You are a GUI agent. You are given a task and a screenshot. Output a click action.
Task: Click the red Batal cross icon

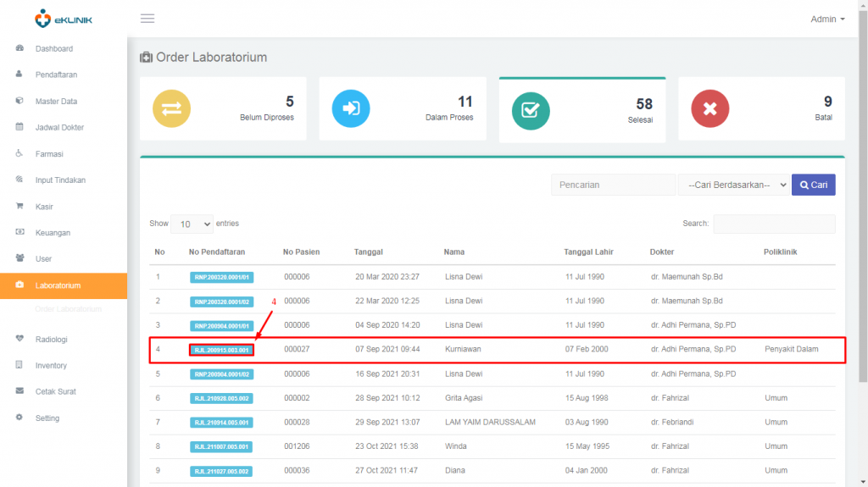710,109
